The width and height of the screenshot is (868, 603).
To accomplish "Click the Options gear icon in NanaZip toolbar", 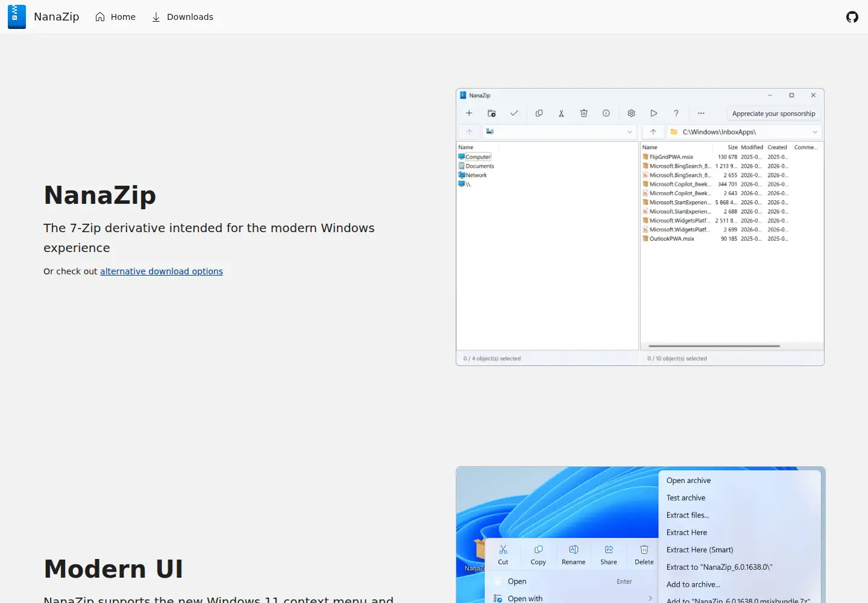I will tap(632, 113).
